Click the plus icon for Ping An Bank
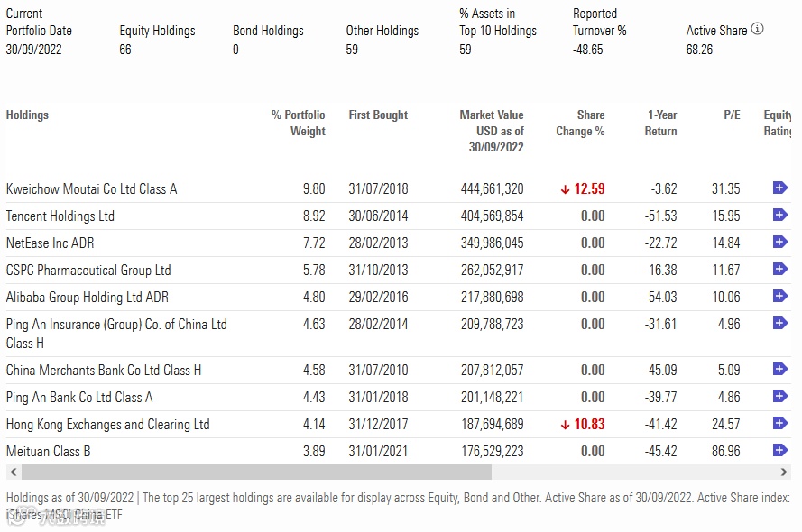Image resolution: width=802 pixels, height=532 pixels. 780,397
